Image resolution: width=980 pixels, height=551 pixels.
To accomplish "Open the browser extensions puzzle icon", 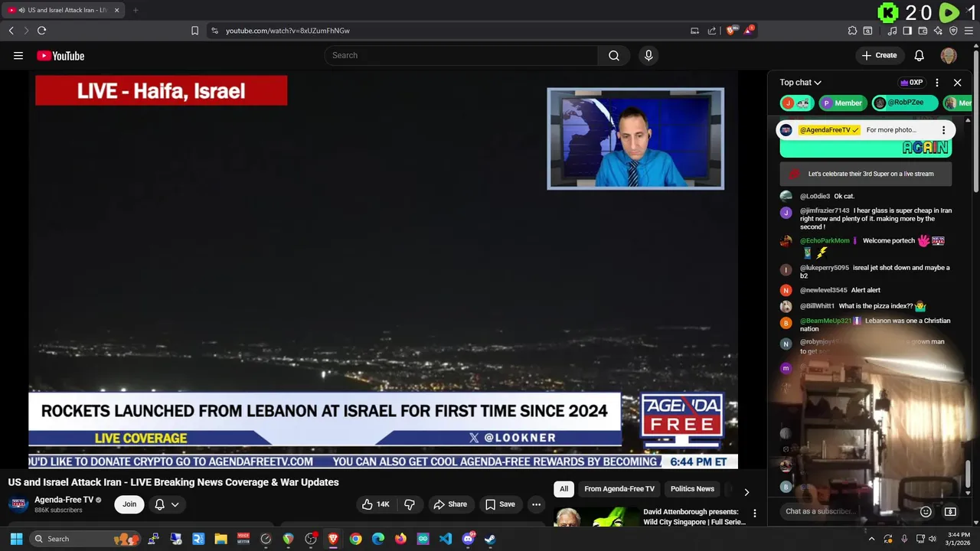I will coord(852,31).
